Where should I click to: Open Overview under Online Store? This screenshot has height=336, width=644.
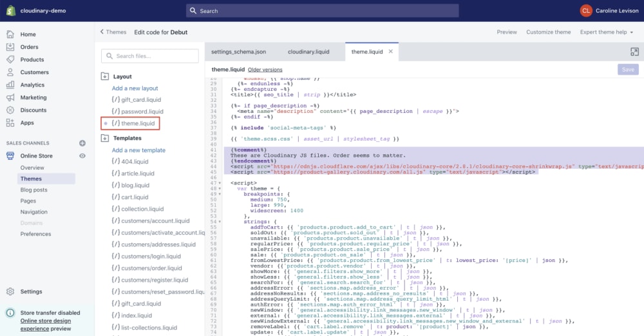tap(32, 168)
